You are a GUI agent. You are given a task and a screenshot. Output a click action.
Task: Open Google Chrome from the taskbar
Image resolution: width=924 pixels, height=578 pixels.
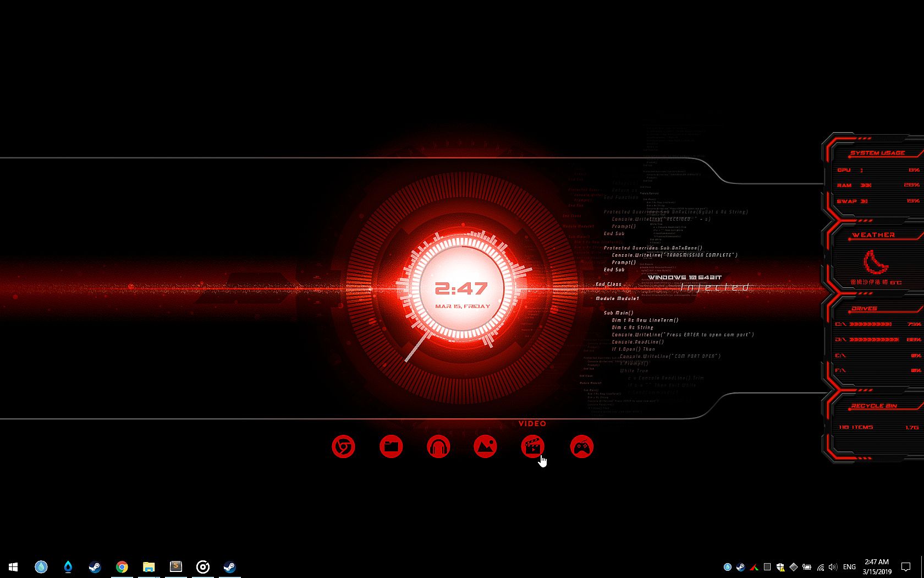[x=122, y=566]
